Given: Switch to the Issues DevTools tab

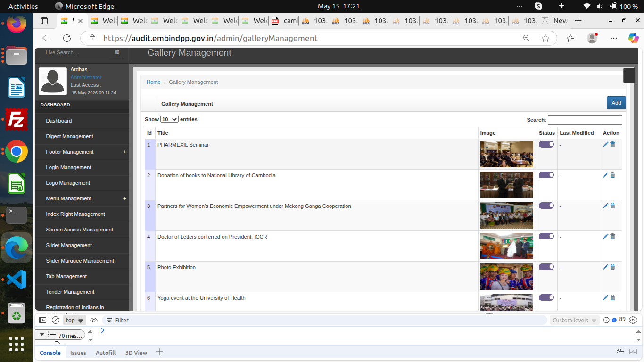Looking at the screenshot, I should 78,353.
